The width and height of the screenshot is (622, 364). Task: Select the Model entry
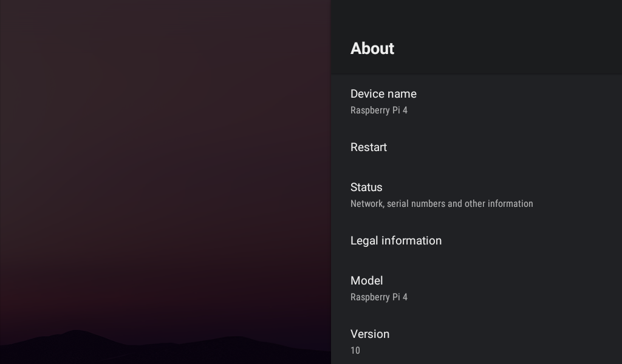(476, 288)
